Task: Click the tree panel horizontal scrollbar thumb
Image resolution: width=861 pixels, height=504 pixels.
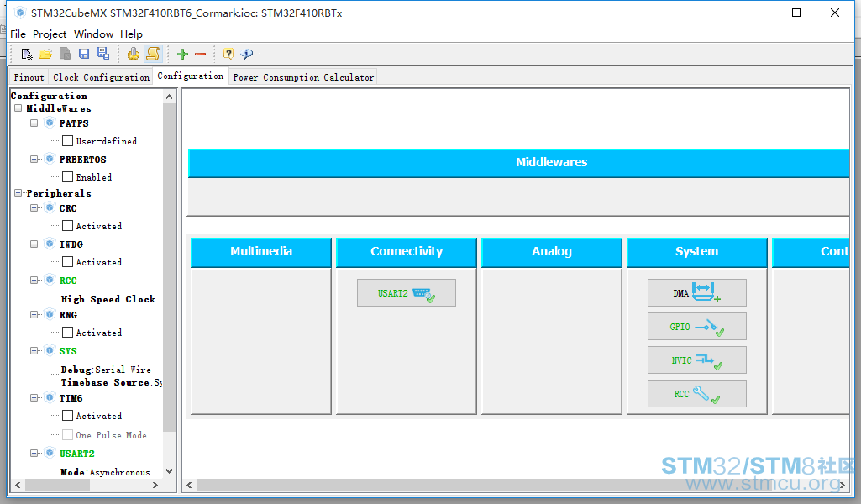Action: pos(57,485)
